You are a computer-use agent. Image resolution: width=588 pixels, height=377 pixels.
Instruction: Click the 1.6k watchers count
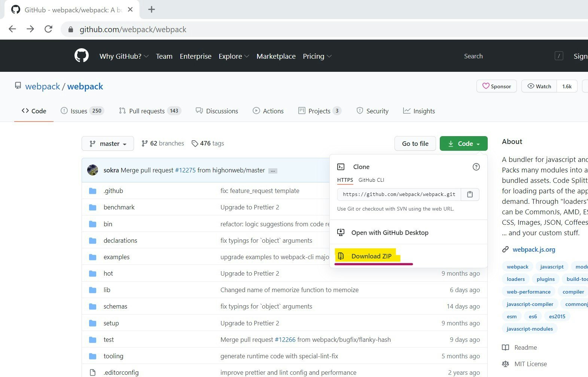click(x=567, y=86)
